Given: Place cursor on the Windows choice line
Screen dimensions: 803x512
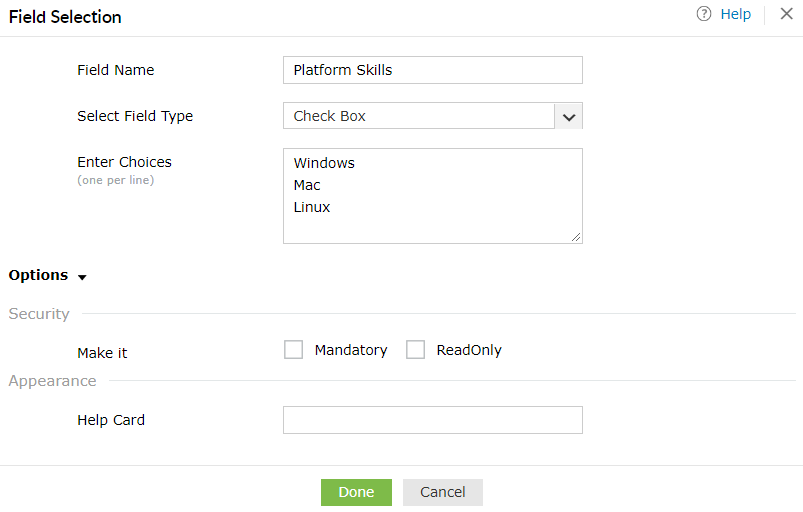Looking at the screenshot, I should tap(324, 163).
